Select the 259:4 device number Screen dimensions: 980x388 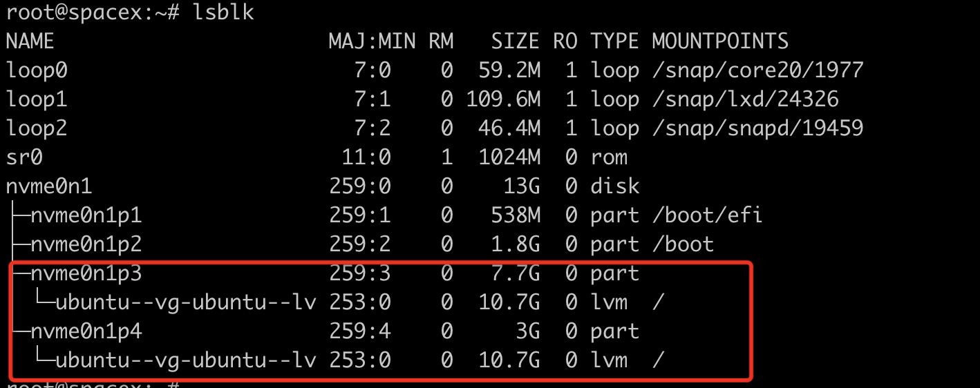[360, 331]
